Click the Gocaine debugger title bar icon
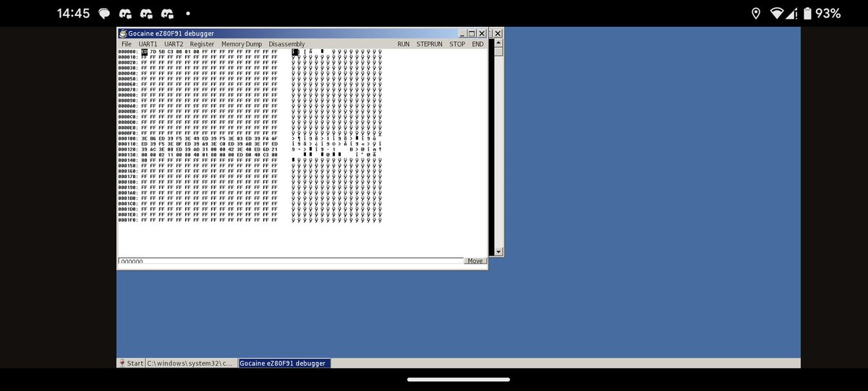Viewport: 868px width, 391px height. pyautogui.click(x=122, y=33)
